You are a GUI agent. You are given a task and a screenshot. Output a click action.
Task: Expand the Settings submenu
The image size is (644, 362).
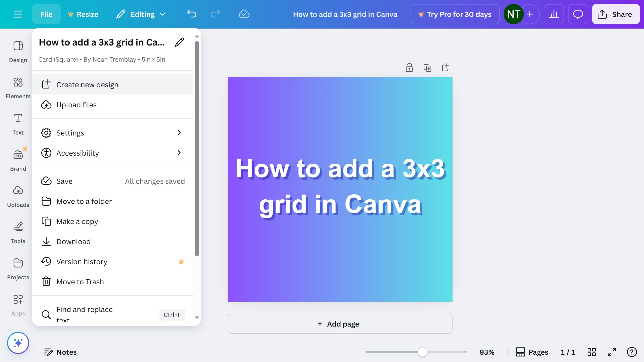click(x=113, y=133)
